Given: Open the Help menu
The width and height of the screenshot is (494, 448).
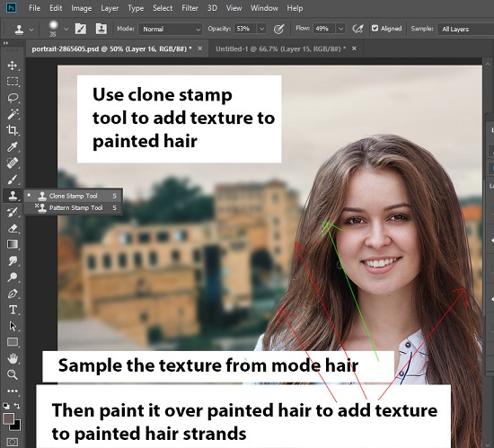Looking at the screenshot, I should (295, 8).
